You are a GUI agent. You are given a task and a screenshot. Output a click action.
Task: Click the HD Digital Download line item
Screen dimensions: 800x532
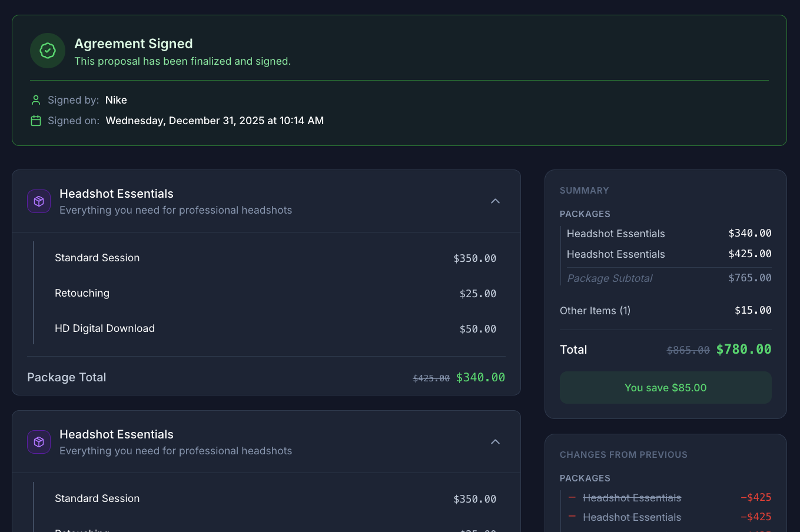pos(105,328)
